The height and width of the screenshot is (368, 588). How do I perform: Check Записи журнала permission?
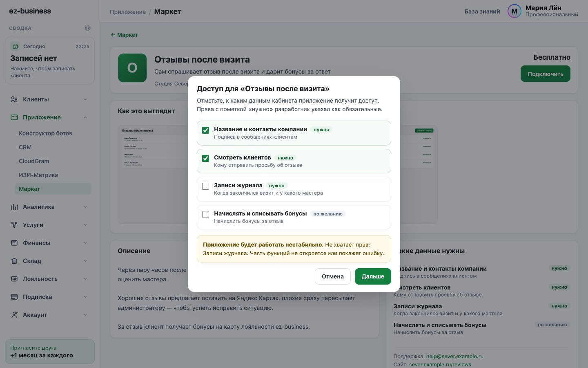click(x=206, y=186)
